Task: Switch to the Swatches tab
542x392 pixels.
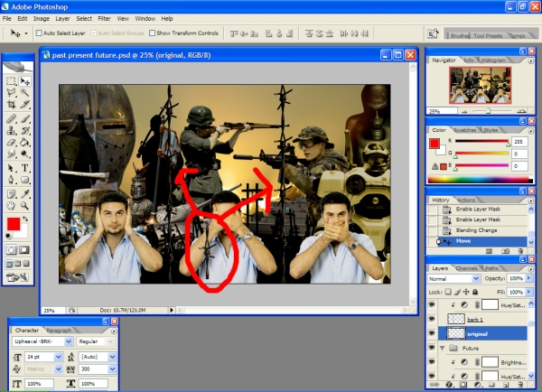Action: (x=465, y=130)
